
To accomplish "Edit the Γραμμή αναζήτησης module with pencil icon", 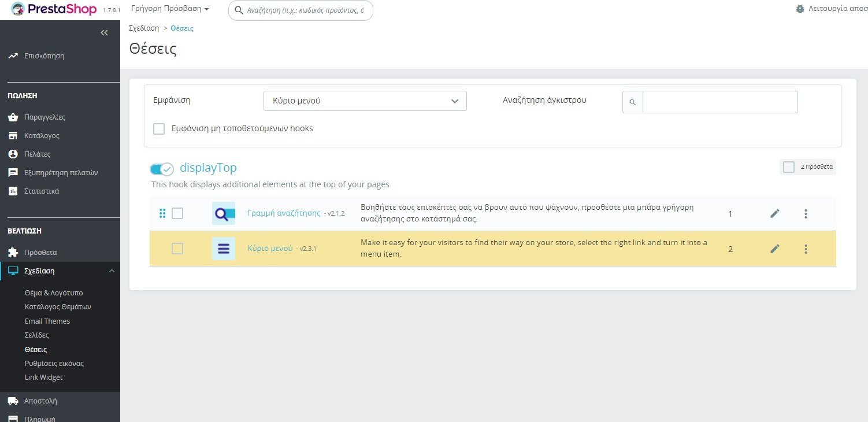I will coord(775,214).
